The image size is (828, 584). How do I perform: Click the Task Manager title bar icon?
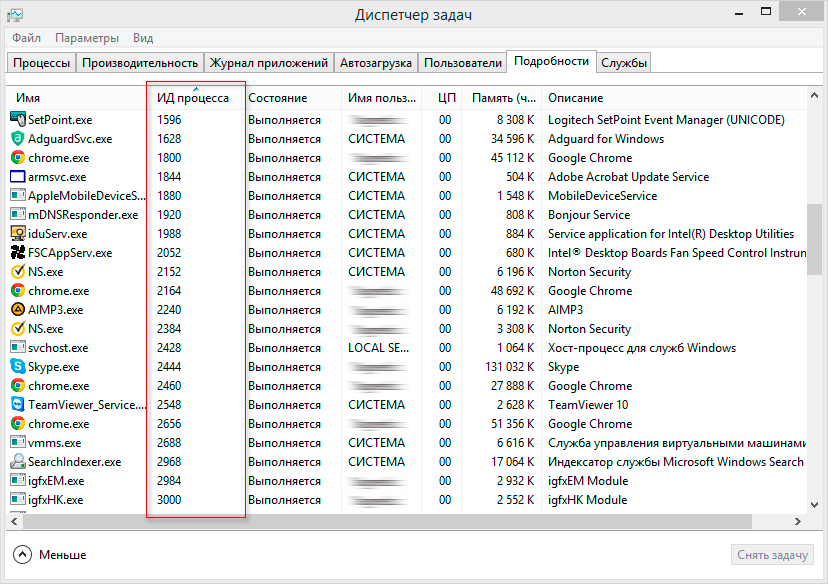pos(15,15)
